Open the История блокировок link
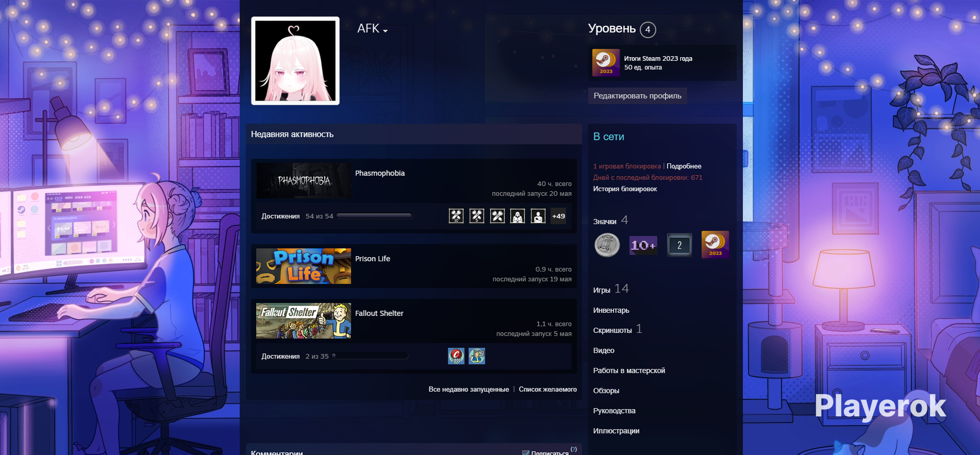Viewport: 980px width, 455px height. [625, 189]
